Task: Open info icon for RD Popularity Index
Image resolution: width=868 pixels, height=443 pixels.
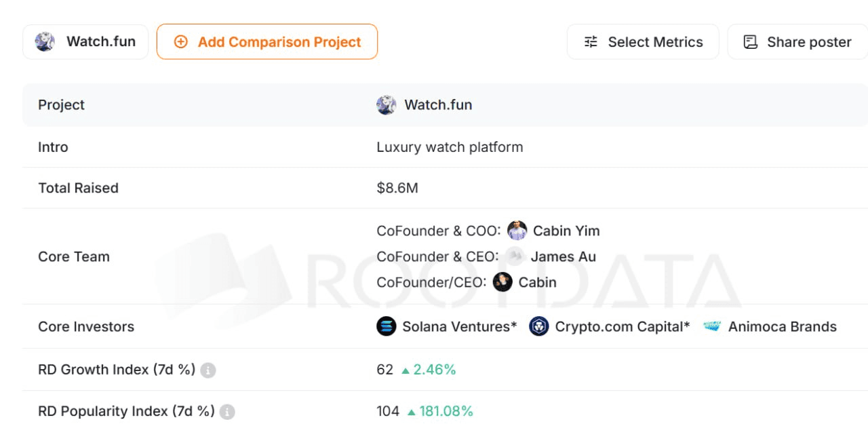Action: coord(228,412)
